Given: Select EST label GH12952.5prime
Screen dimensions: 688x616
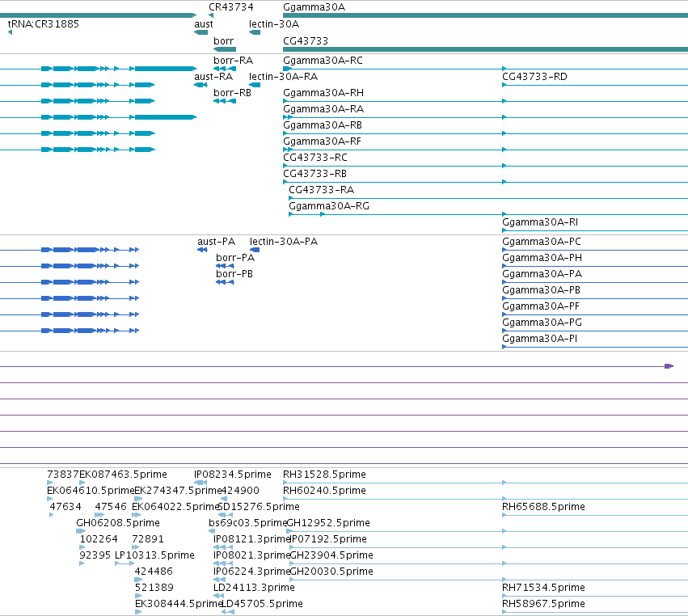Looking at the screenshot, I should click(x=327, y=523).
